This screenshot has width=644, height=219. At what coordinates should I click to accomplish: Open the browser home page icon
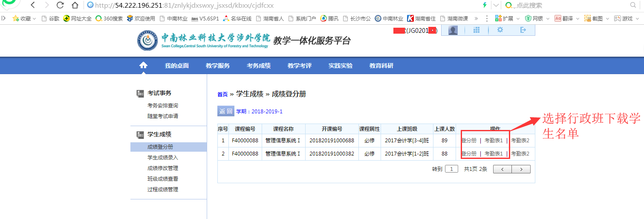point(75,5)
